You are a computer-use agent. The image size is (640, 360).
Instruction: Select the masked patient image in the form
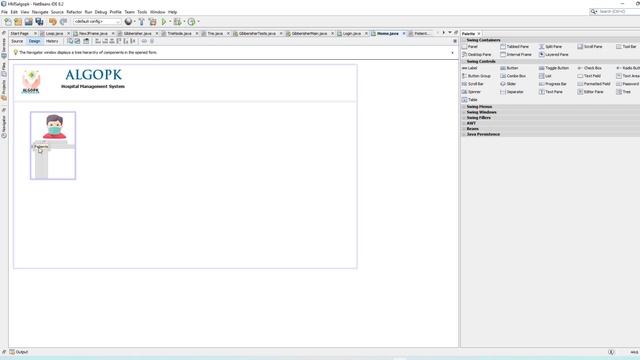[x=54, y=127]
